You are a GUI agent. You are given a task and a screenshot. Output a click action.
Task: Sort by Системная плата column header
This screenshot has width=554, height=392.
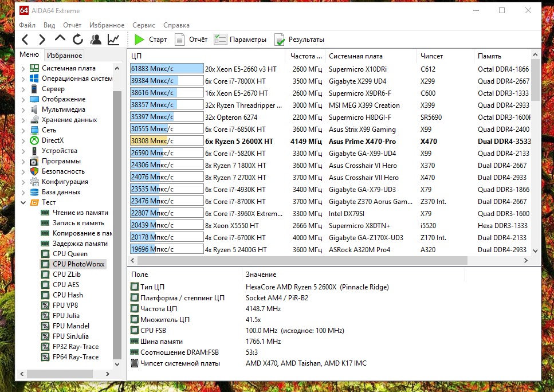tap(371, 56)
